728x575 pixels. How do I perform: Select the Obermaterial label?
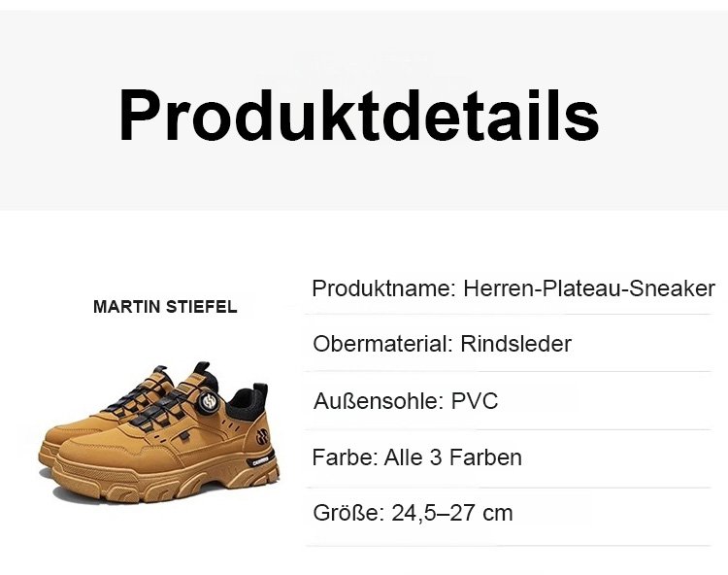click(382, 344)
